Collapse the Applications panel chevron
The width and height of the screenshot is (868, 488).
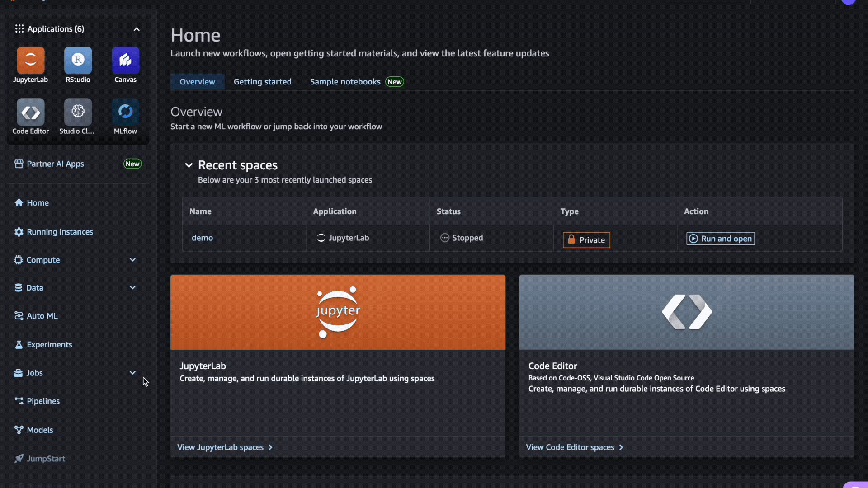point(136,29)
